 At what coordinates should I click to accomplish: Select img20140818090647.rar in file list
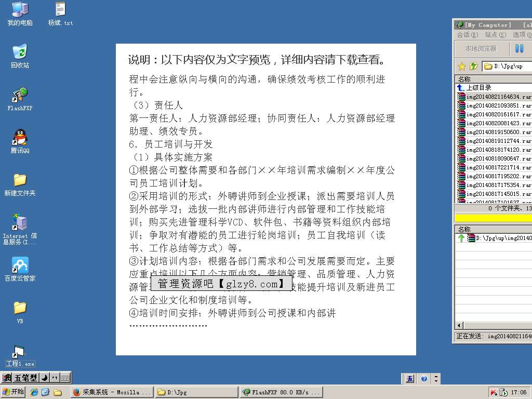[494, 158]
